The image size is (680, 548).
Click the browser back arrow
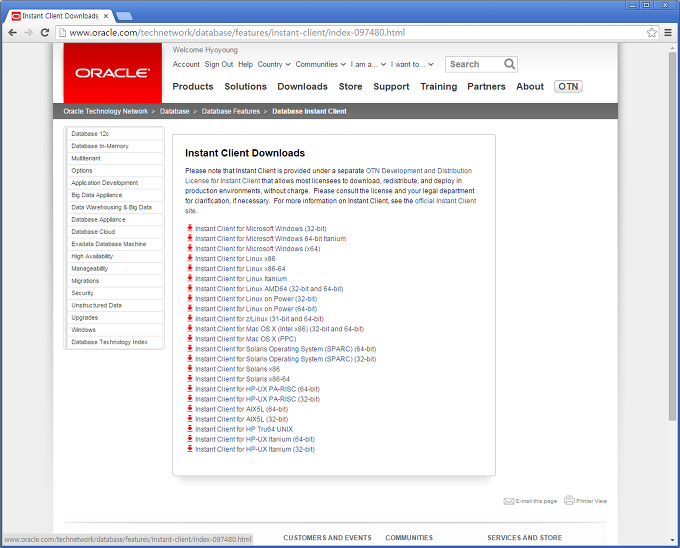pyautogui.click(x=13, y=33)
